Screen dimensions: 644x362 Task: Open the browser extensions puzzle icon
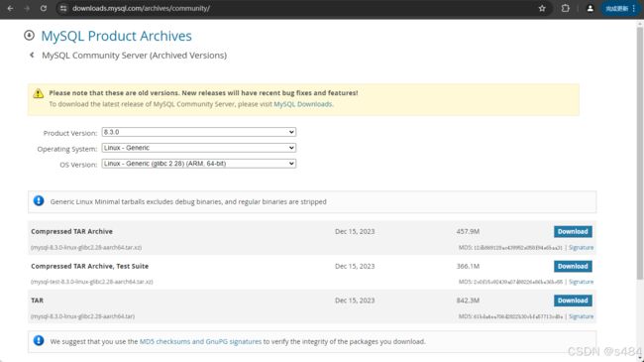coord(566,8)
